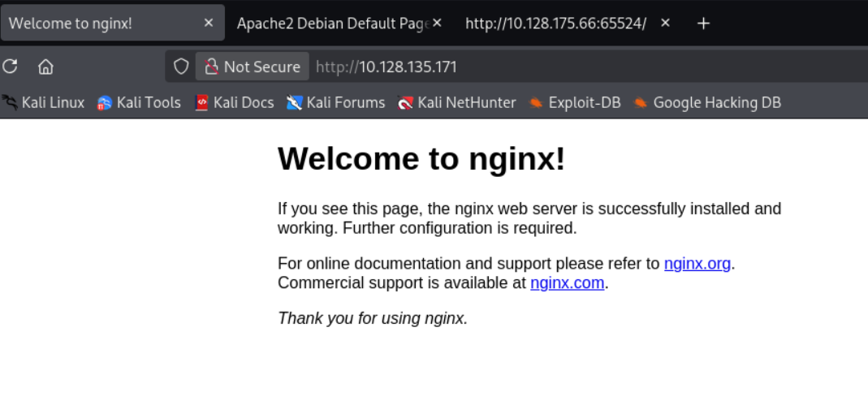Image resolution: width=868 pixels, height=405 pixels.
Task: Open the Kali Linux bookmark
Action: point(43,103)
